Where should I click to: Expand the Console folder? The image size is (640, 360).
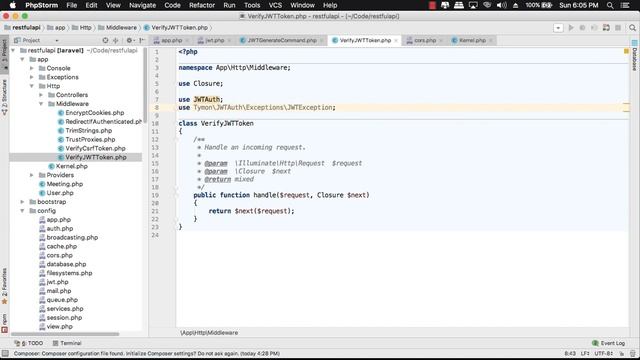(x=32, y=68)
